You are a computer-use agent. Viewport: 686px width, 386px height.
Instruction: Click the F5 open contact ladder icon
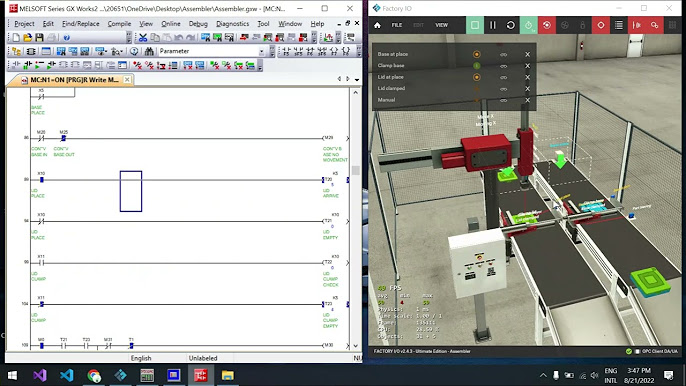click(286, 51)
